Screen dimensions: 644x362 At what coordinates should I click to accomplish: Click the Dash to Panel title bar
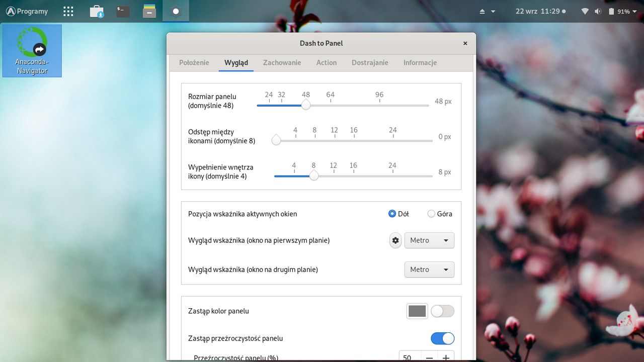click(x=321, y=43)
